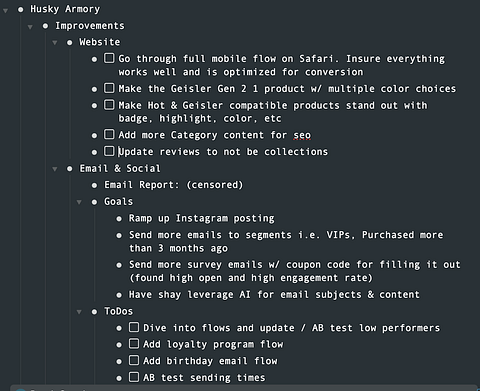Click bullet next to Have shay leverage AI
Image resolution: width=480 pixels, height=391 pixels.
(119, 295)
